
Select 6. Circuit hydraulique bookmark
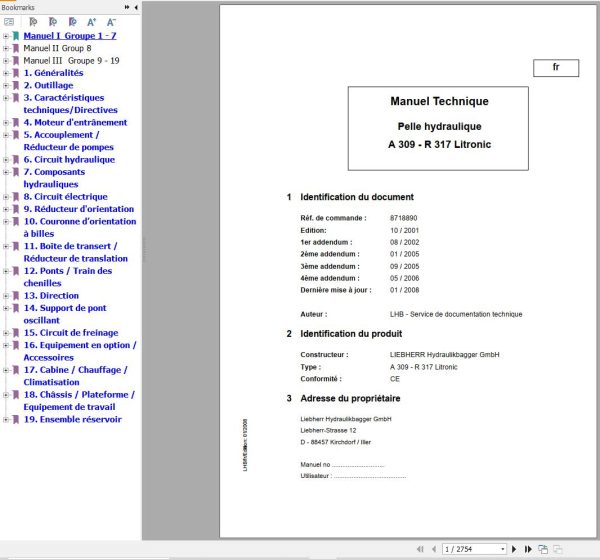coord(69,160)
